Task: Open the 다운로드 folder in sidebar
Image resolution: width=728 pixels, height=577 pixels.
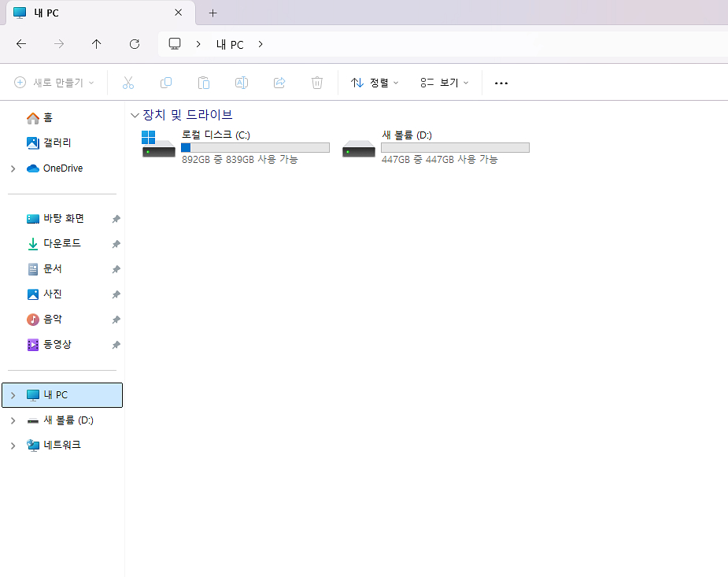Action: point(61,244)
